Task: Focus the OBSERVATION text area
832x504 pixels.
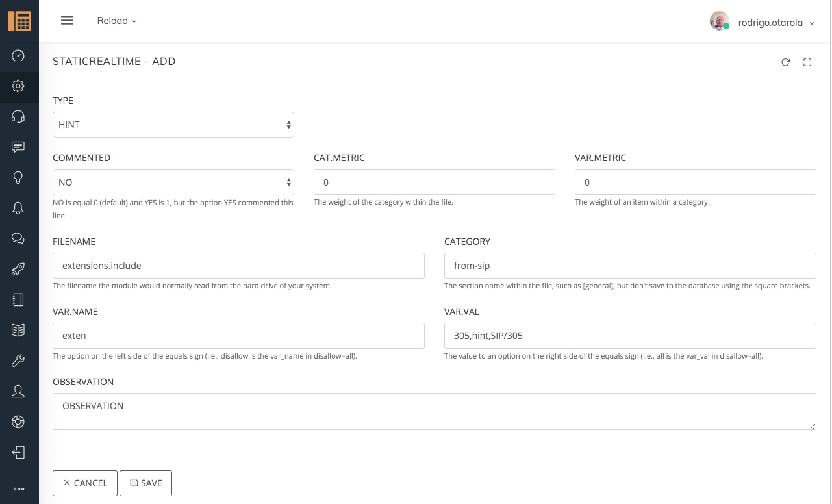Action: 434,411
